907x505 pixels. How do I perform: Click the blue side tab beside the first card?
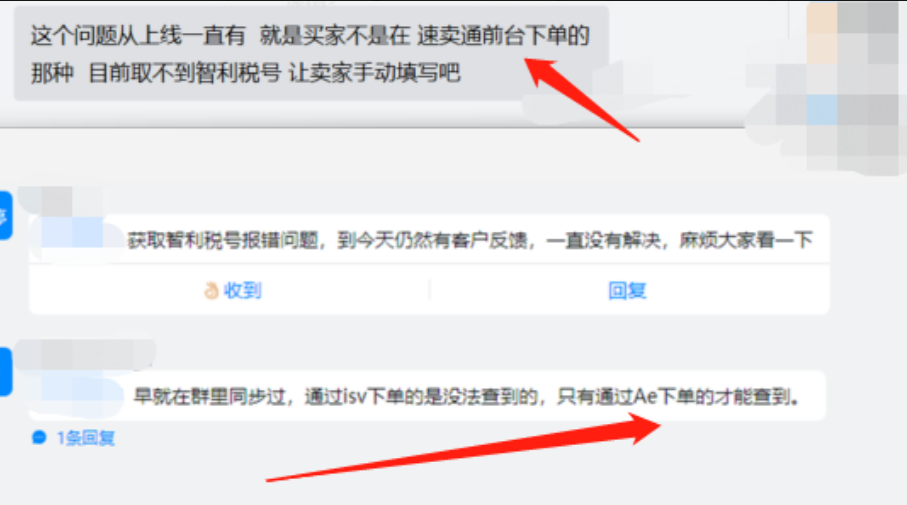6,215
